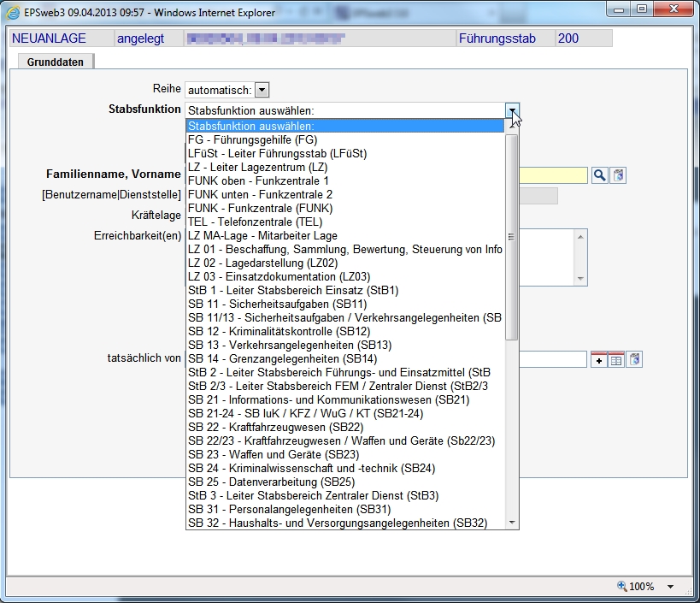
Task: Click the clear icon beside the search magnifier
Action: pos(618,175)
